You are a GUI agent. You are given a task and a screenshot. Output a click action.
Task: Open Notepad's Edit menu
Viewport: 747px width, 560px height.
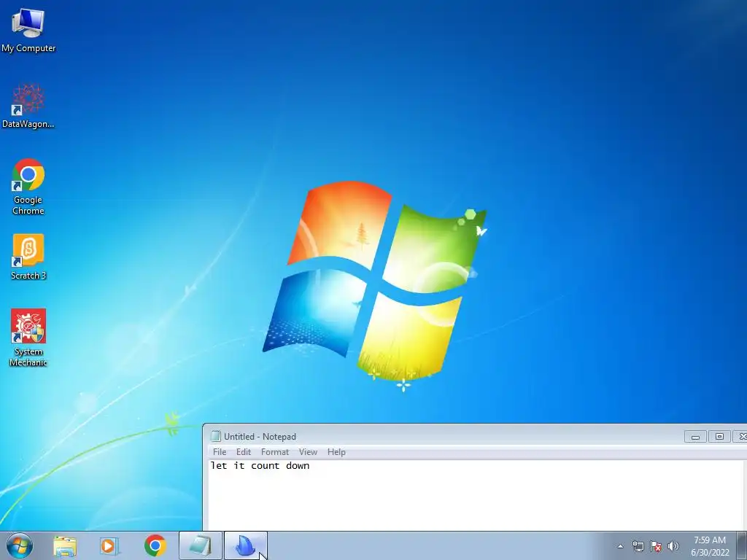click(x=244, y=452)
